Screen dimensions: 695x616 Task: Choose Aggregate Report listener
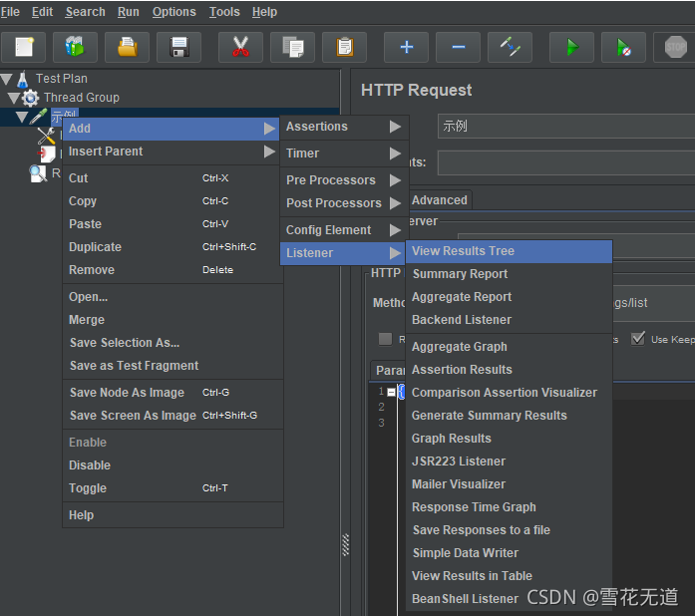509,297
